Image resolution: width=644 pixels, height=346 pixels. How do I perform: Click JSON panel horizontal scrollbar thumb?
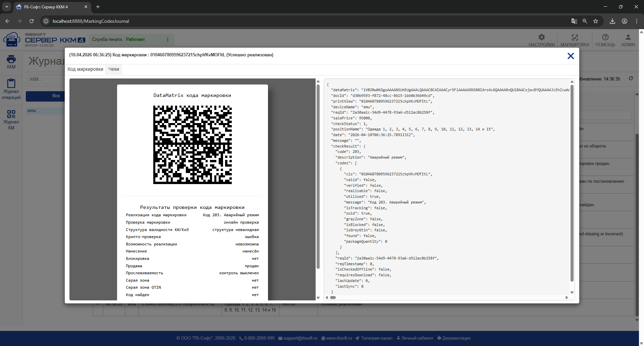pyautogui.click(x=333, y=297)
